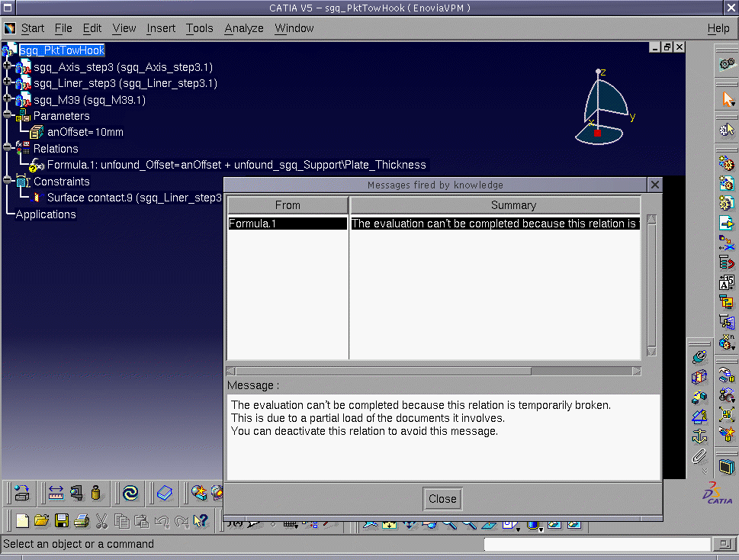The width and height of the screenshot is (739, 560).
Task: Open a file with the folder icon
Action: coord(41,521)
